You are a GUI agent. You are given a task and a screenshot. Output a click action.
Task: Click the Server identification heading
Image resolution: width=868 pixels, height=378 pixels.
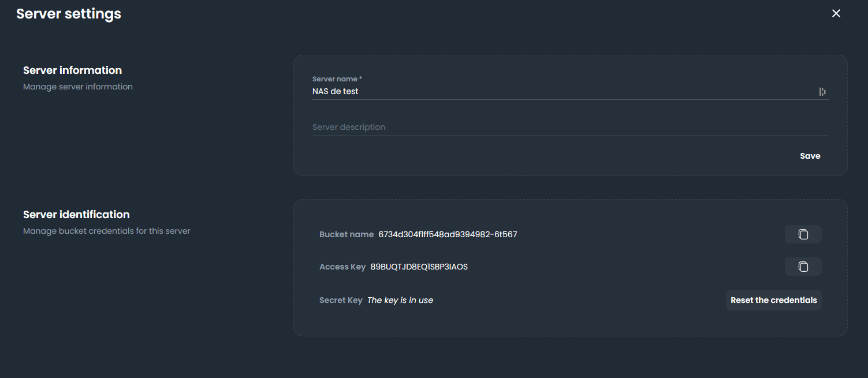tap(76, 214)
